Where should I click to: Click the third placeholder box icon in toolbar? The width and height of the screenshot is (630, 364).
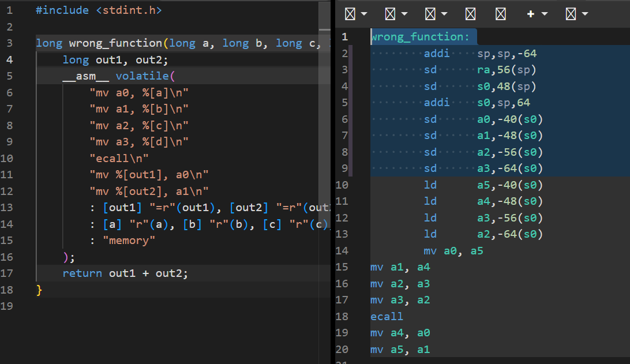430,14
